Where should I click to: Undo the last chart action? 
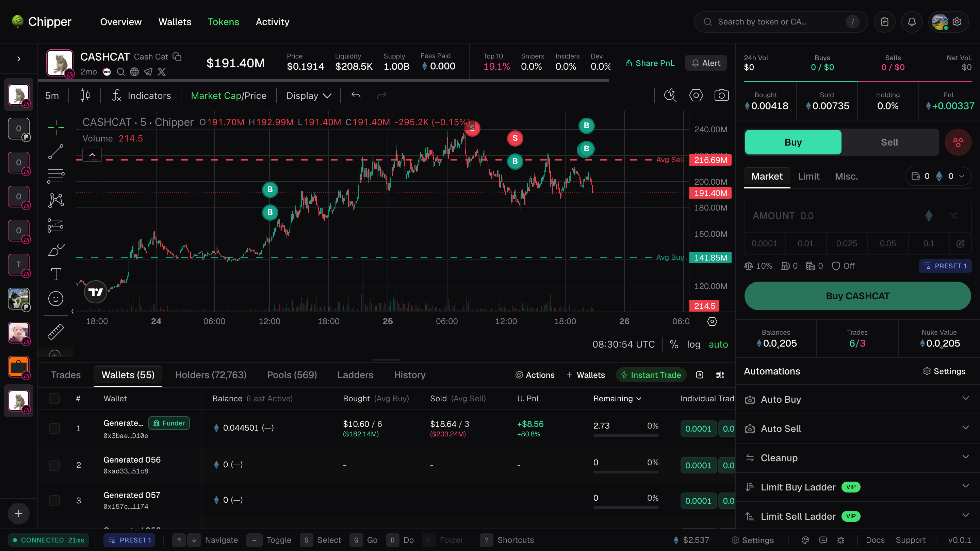pyautogui.click(x=356, y=96)
